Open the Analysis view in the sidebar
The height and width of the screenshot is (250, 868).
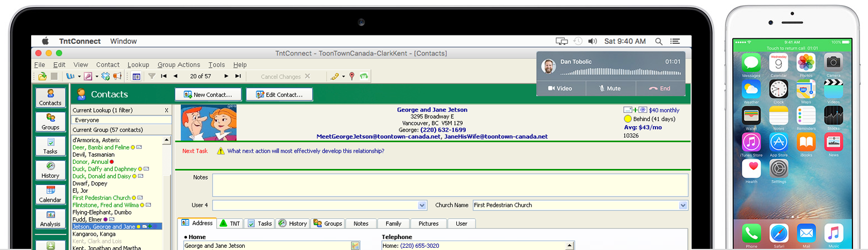(50, 218)
